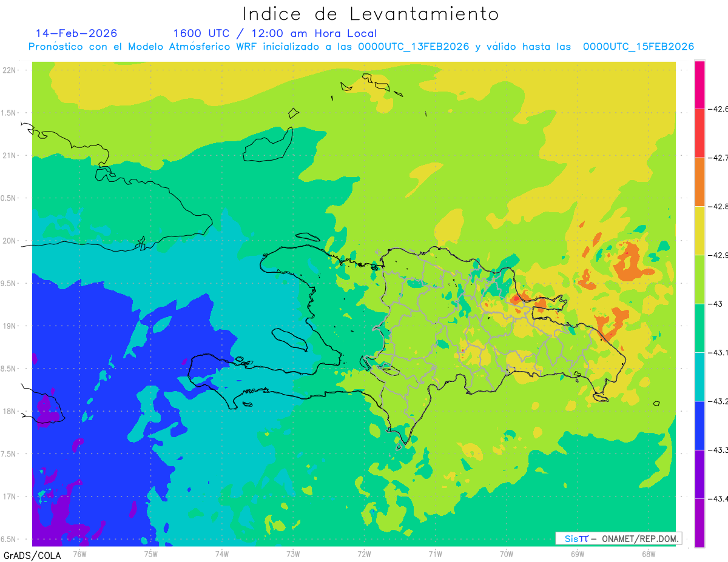728x562 pixels.
Task: Click the "69W" longitude label
Action: [x=577, y=554]
